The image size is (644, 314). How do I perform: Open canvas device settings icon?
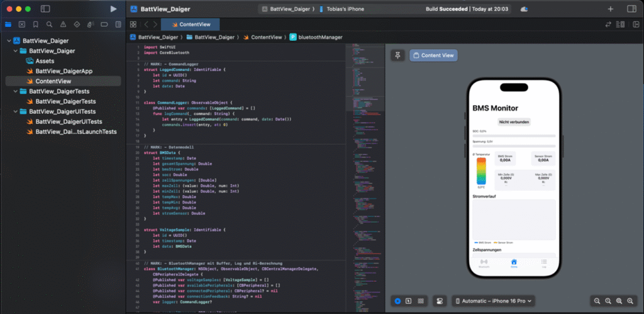point(440,301)
